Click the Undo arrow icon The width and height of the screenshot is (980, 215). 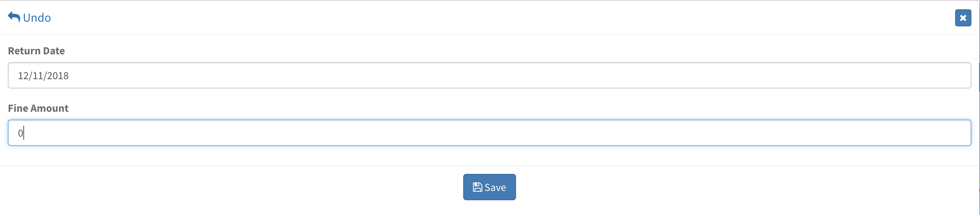point(14,17)
